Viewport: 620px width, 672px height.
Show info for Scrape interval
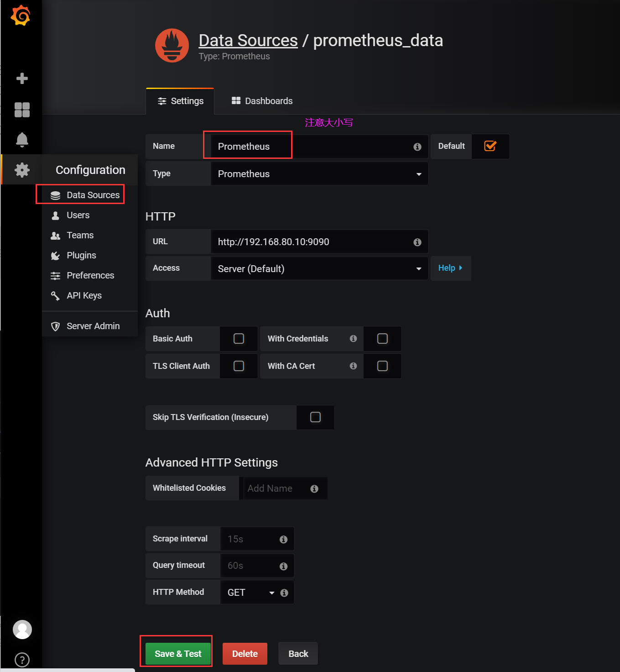(283, 539)
